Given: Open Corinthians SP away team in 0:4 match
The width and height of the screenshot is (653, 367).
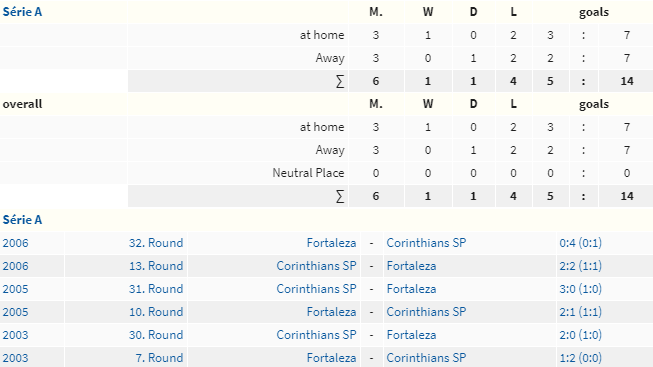Looking at the screenshot, I should (426, 243).
